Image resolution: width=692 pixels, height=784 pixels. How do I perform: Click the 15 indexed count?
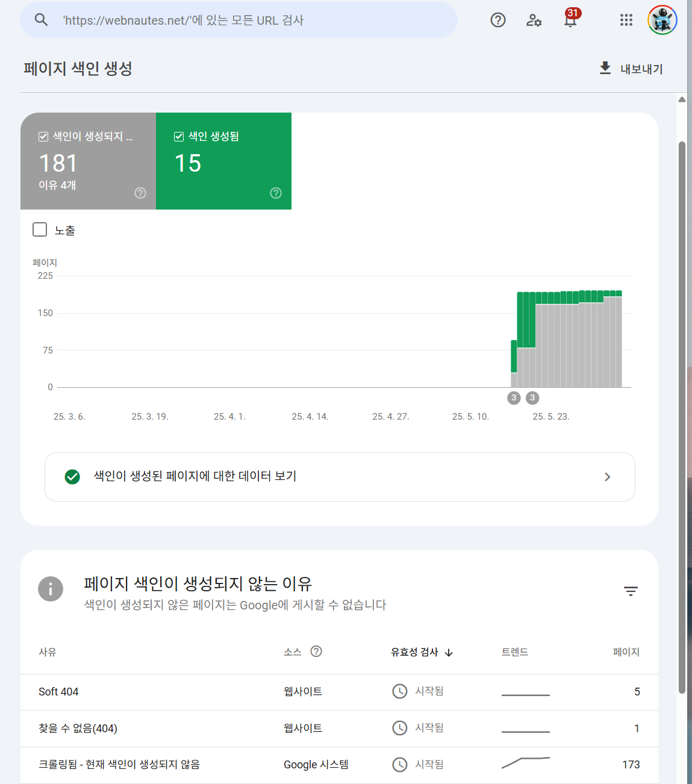coord(188,163)
